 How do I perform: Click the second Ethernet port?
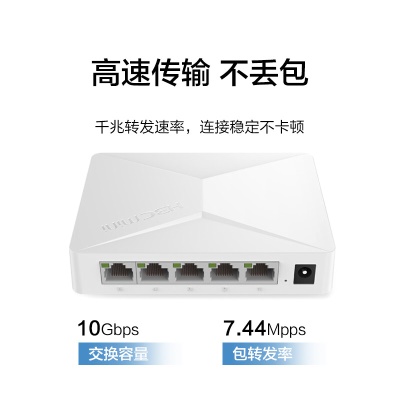[154, 273]
